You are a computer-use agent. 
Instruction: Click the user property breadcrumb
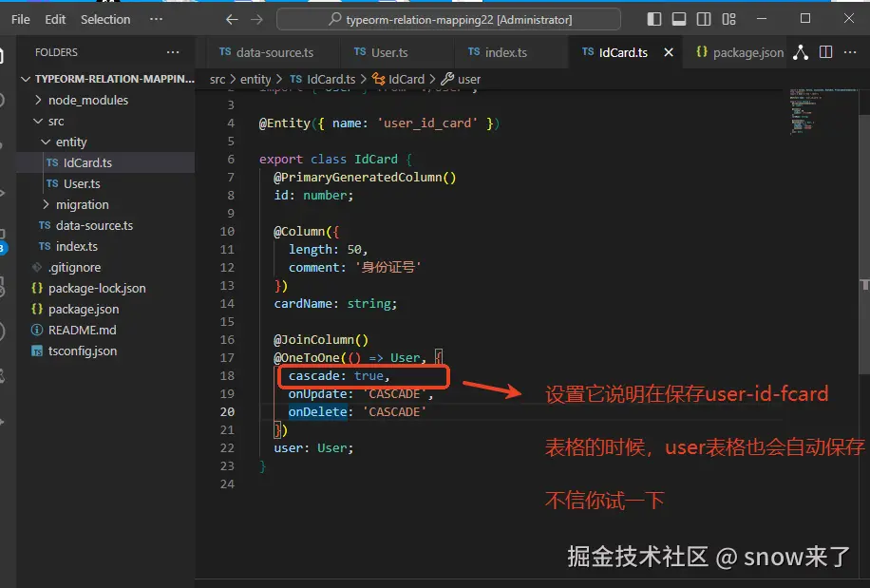click(461, 80)
